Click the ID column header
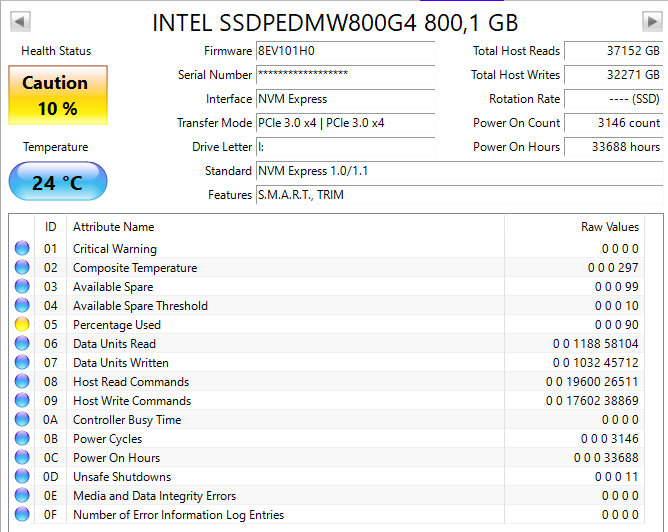Screen dimensions: 668x532 coord(50,227)
